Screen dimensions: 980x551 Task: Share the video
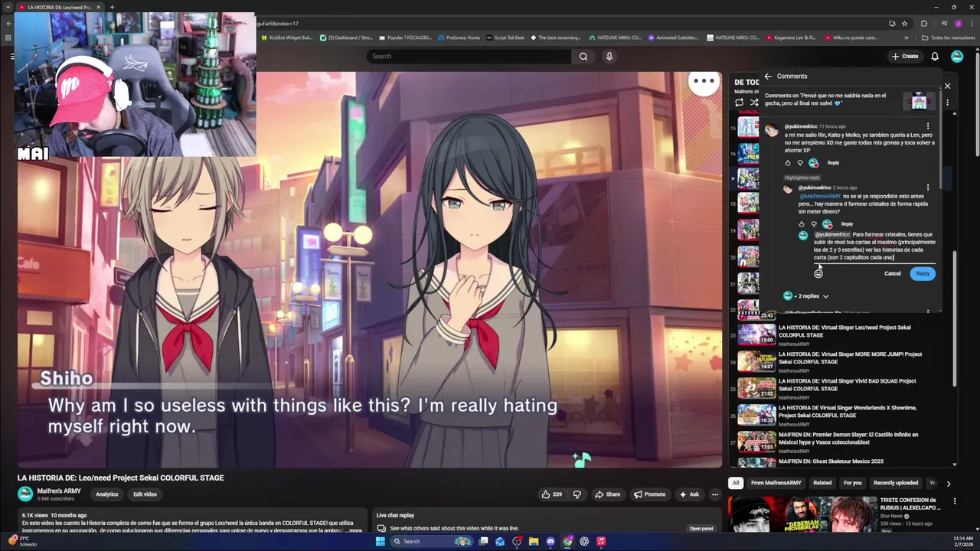[607, 494]
